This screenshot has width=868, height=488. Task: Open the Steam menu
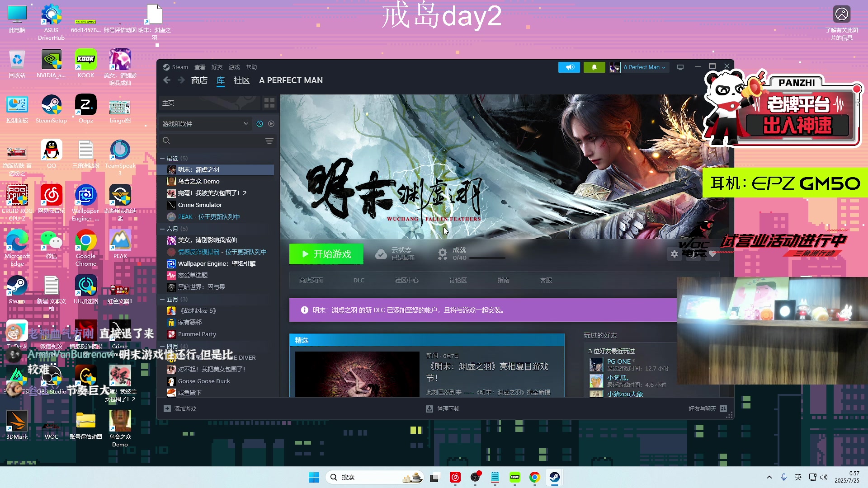[176, 67]
